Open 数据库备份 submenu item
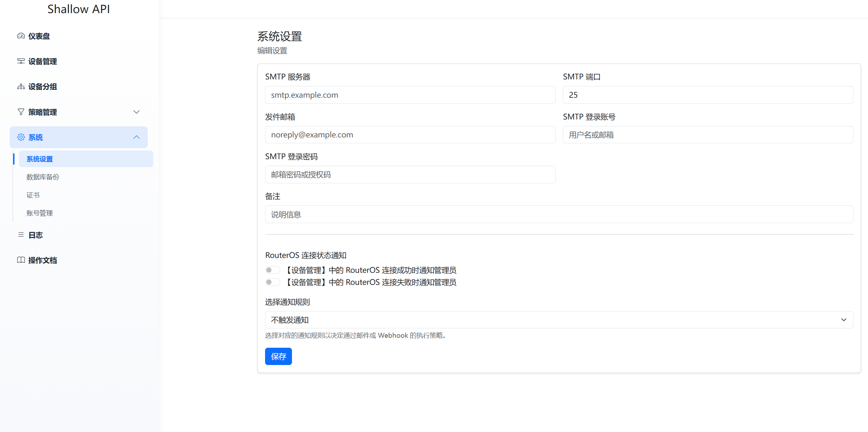 click(43, 177)
